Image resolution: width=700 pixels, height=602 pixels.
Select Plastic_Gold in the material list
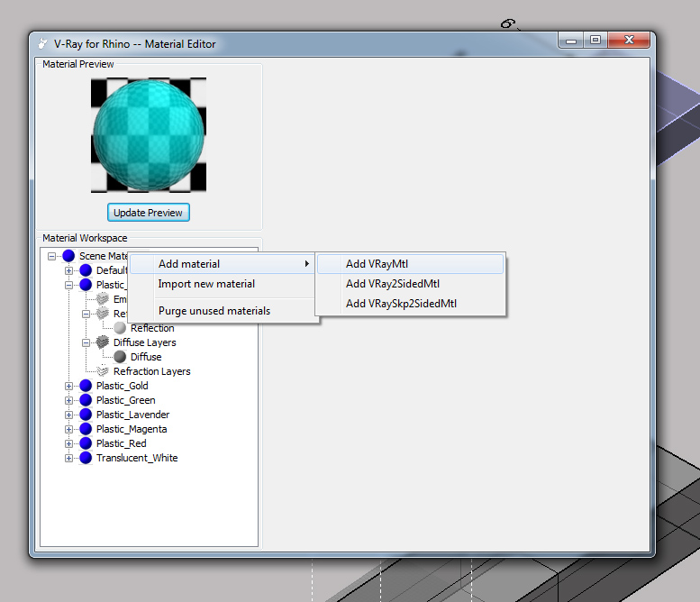[123, 386]
